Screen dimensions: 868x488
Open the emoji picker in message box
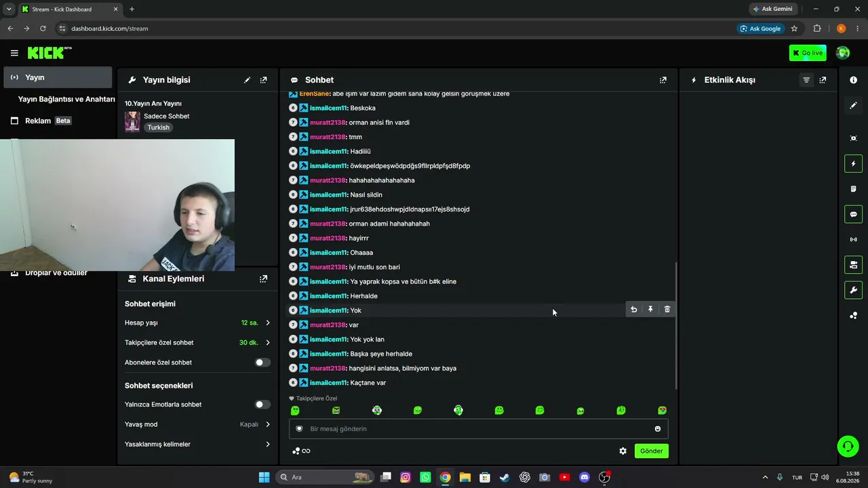(658, 428)
